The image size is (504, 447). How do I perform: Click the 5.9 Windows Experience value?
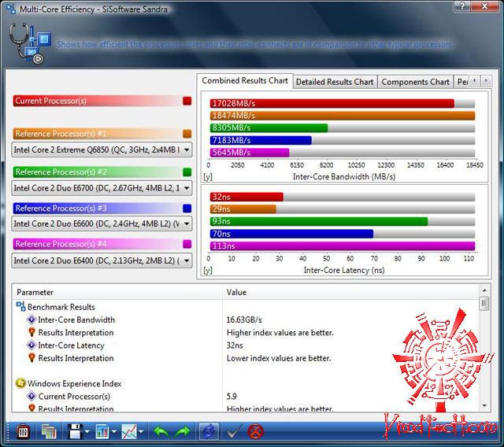pyautogui.click(x=232, y=397)
